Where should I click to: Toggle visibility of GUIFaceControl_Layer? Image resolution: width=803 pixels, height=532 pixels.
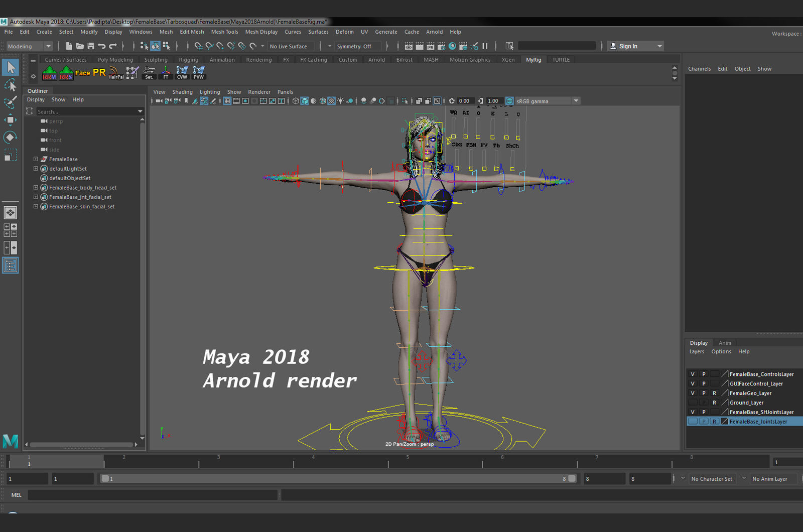[x=693, y=384]
